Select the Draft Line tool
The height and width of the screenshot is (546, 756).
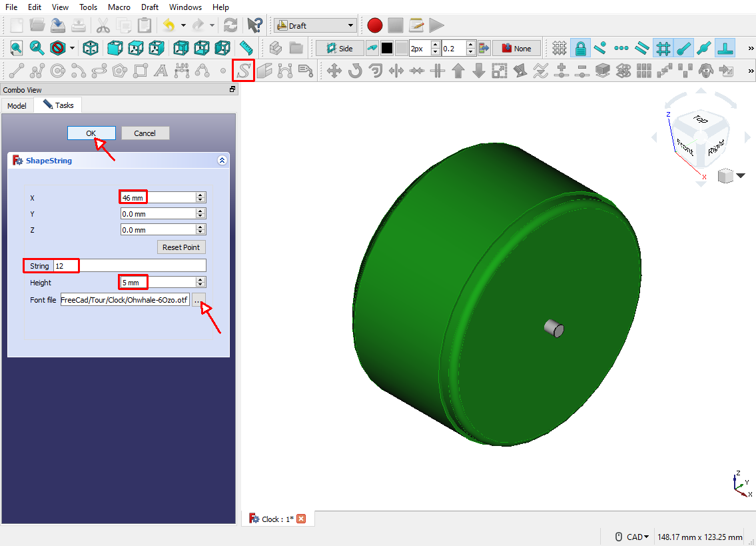17,71
